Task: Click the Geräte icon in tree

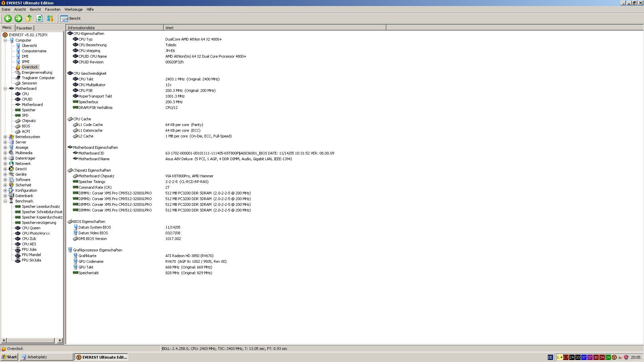Action: (x=11, y=174)
